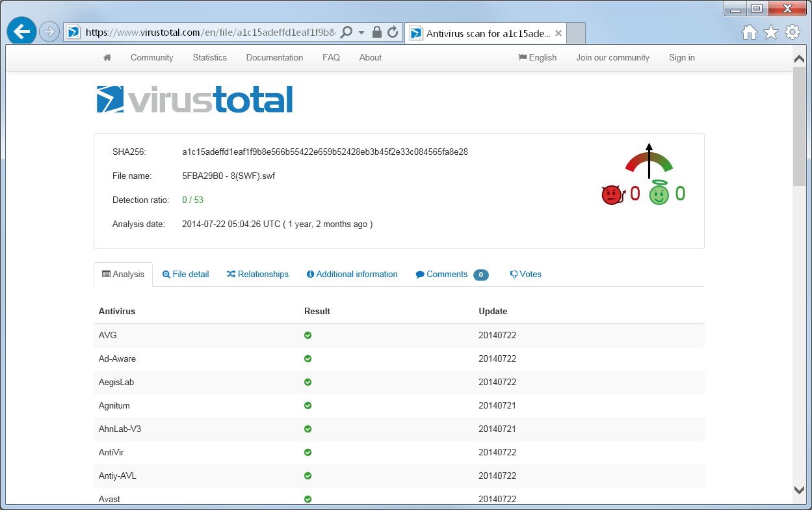Click the VirusTotal logo
This screenshot has width=812, height=510.
[194, 99]
